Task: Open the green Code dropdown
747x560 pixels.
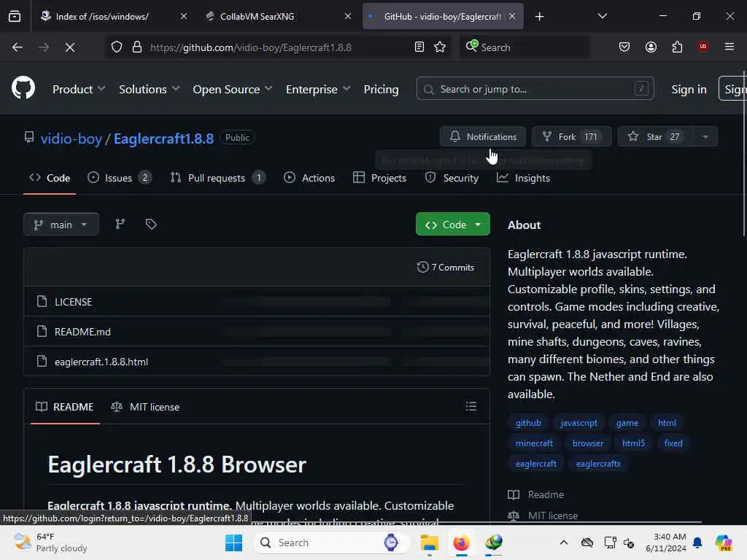Action: coord(452,225)
